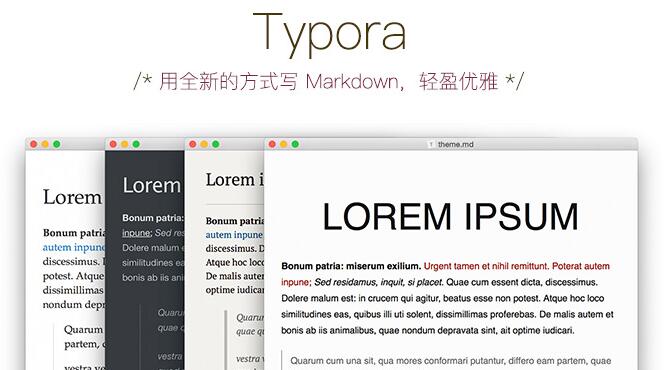Minimize the theme.md window

coord(284,144)
